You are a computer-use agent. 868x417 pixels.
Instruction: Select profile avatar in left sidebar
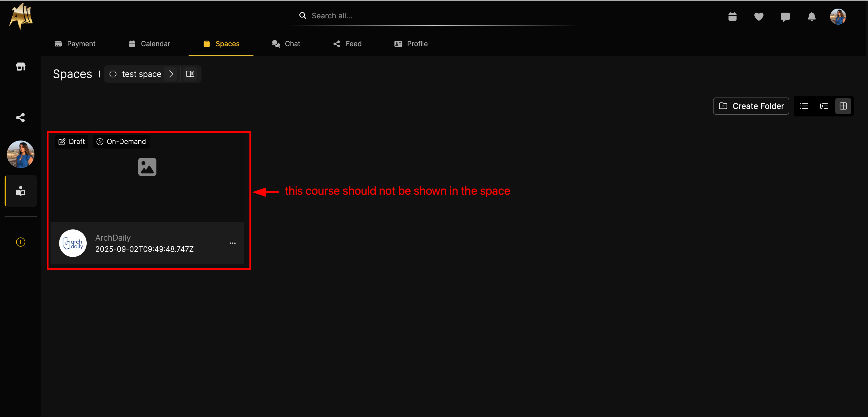(21, 154)
